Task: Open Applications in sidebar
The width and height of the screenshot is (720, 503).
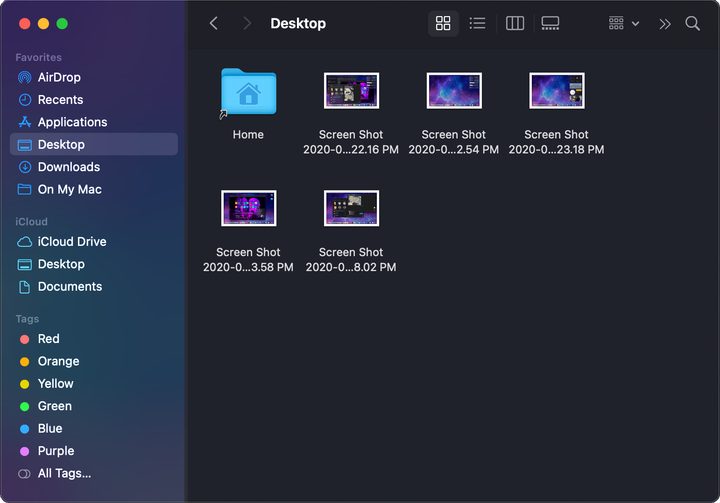Action: coord(94,122)
